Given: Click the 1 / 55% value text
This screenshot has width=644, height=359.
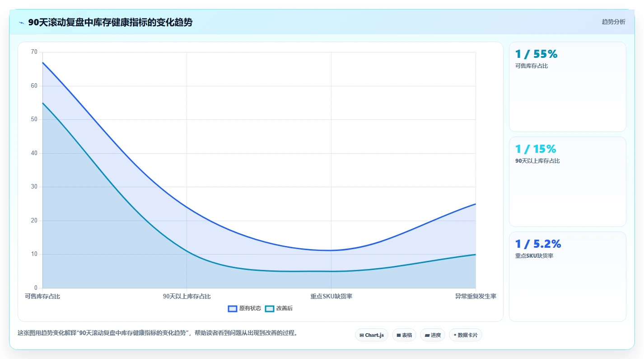Looking at the screenshot, I should 537,54.
